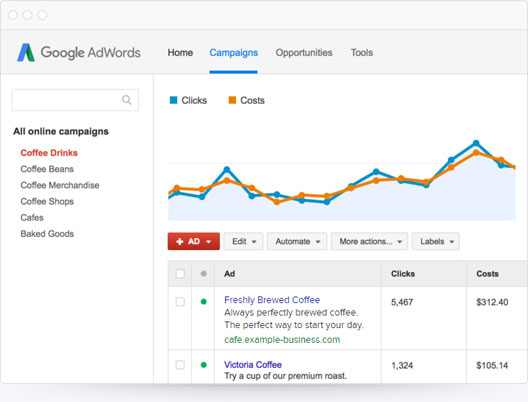Open the Edit dropdown
528x402 pixels.
(x=243, y=241)
